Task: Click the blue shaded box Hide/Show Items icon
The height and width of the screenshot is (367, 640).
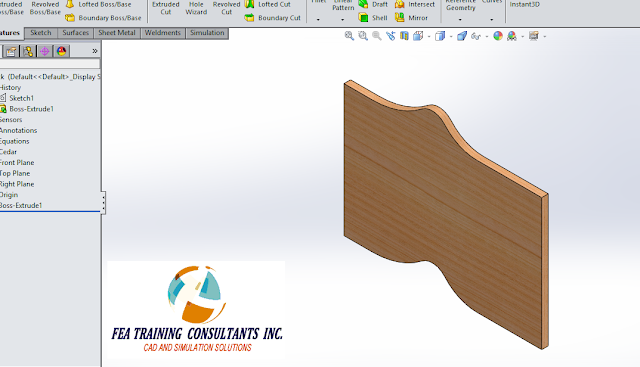Action: pos(462,36)
